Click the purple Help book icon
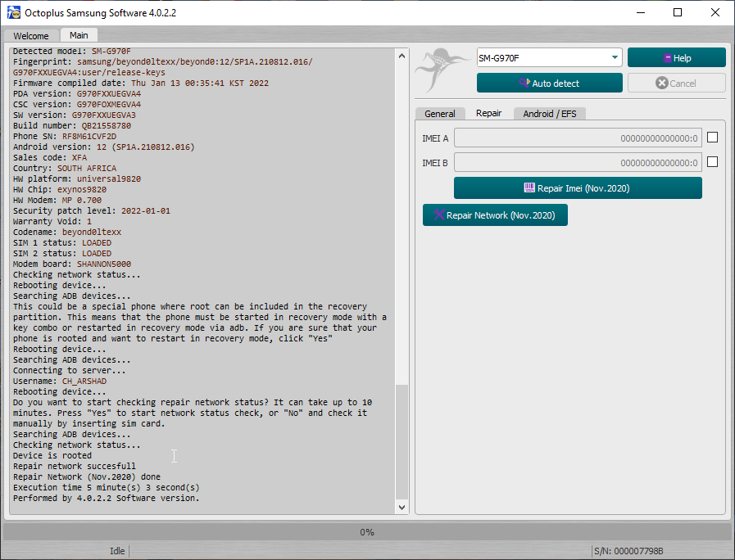Image resolution: width=735 pixels, height=560 pixels. 668,58
